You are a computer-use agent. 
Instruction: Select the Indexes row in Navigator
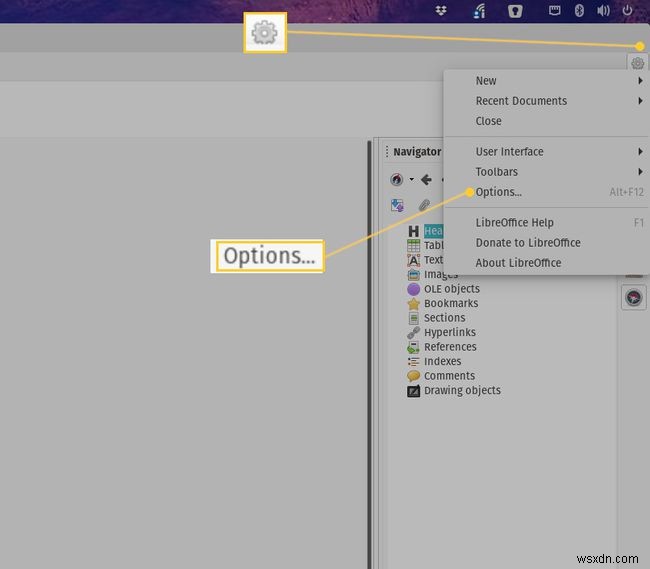click(x=434, y=361)
